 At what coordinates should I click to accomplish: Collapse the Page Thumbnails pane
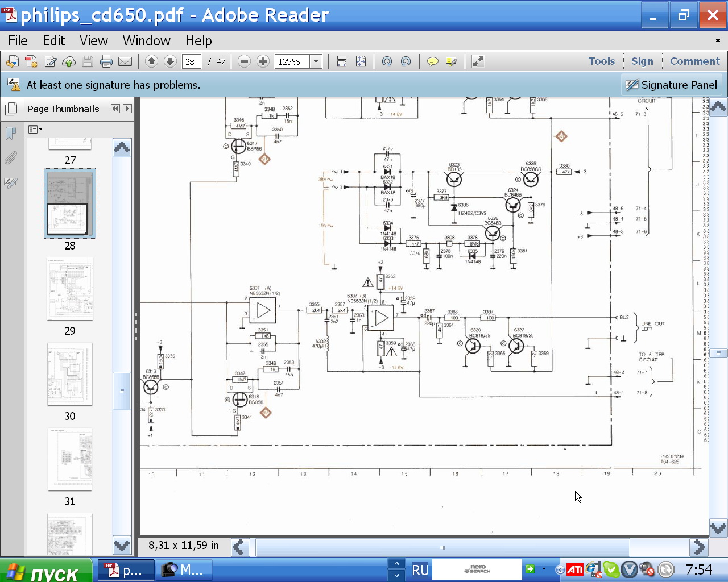pyautogui.click(x=115, y=109)
